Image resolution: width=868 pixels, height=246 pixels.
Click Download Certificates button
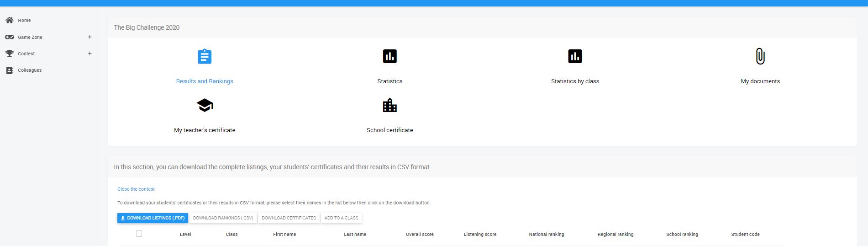pyautogui.click(x=289, y=218)
